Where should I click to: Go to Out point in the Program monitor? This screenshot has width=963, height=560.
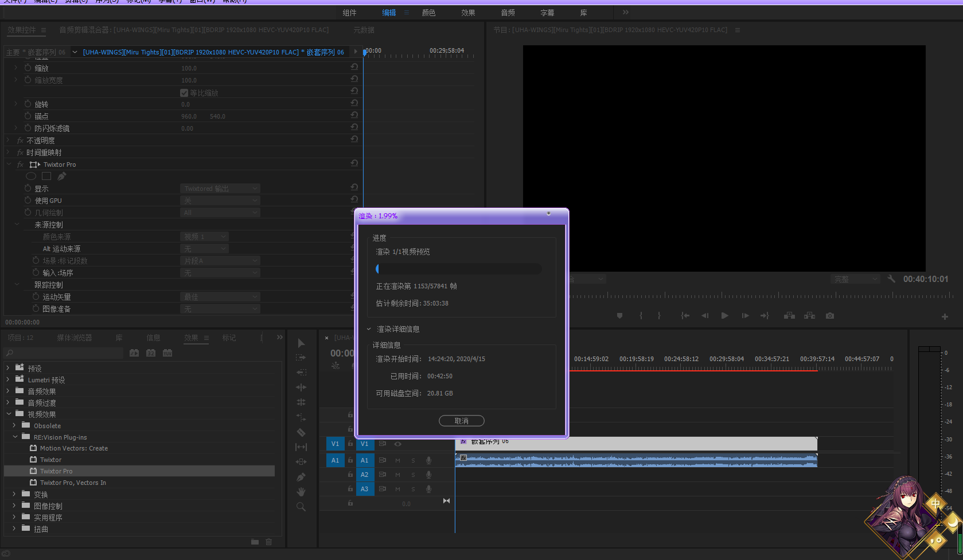765,316
